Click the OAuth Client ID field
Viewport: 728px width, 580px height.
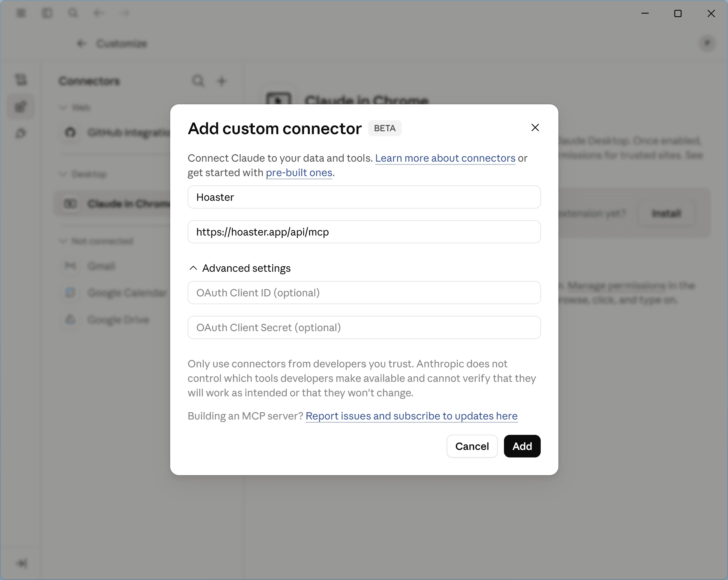pyautogui.click(x=364, y=293)
